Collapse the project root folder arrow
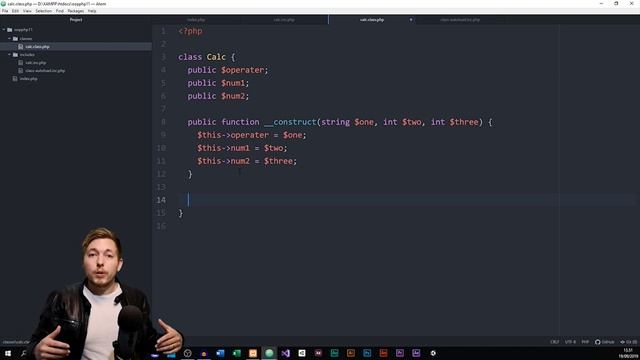The image size is (640, 360). tap(4, 30)
